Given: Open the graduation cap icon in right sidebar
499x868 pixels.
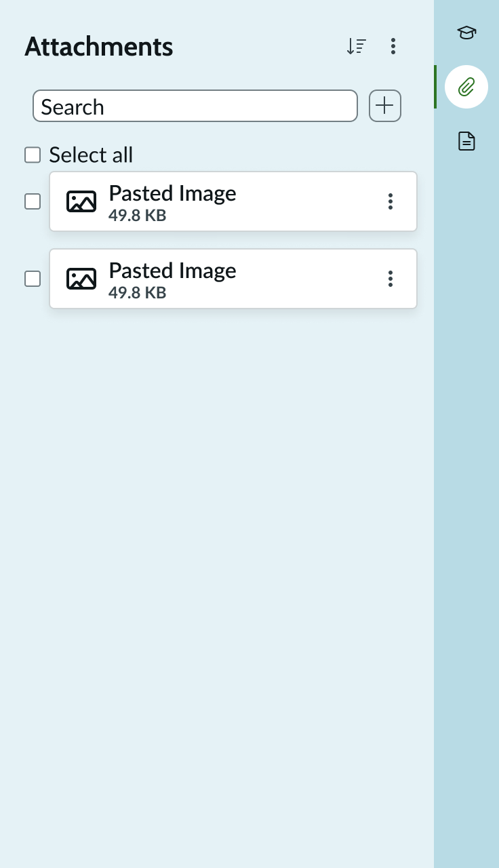Looking at the screenshot, I should (466, 32).
